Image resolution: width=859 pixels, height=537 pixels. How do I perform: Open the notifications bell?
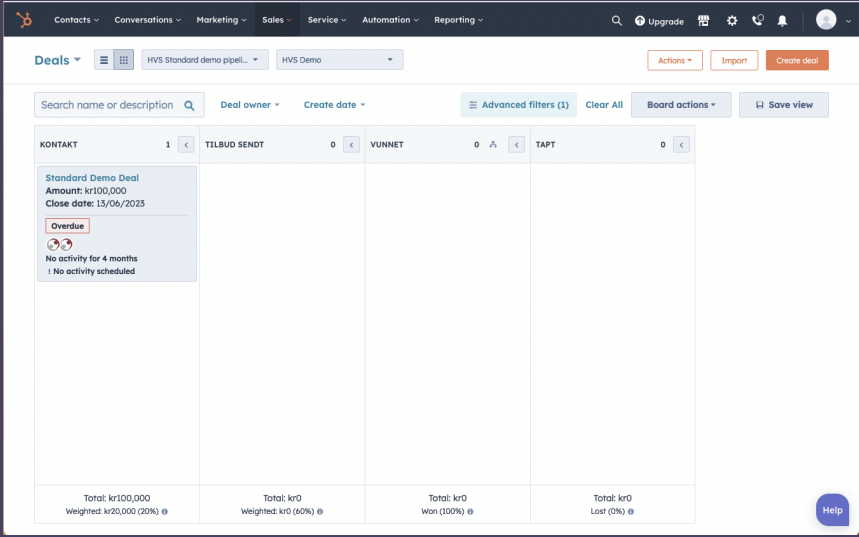(782, 20)
